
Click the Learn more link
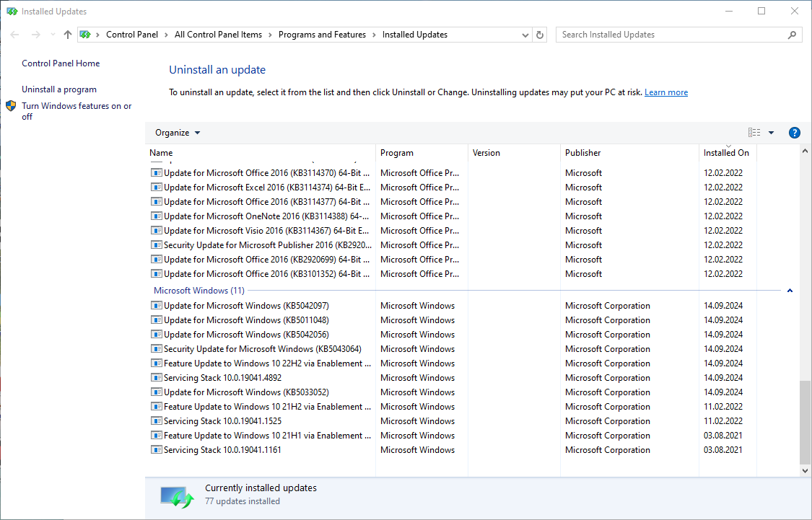(x=666, y=92)
